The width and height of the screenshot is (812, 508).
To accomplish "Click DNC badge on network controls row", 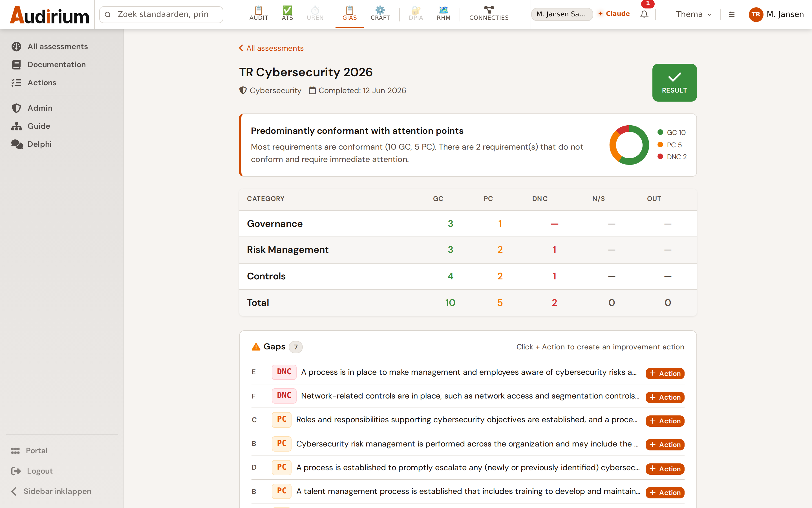I will (x=284, y=396).
